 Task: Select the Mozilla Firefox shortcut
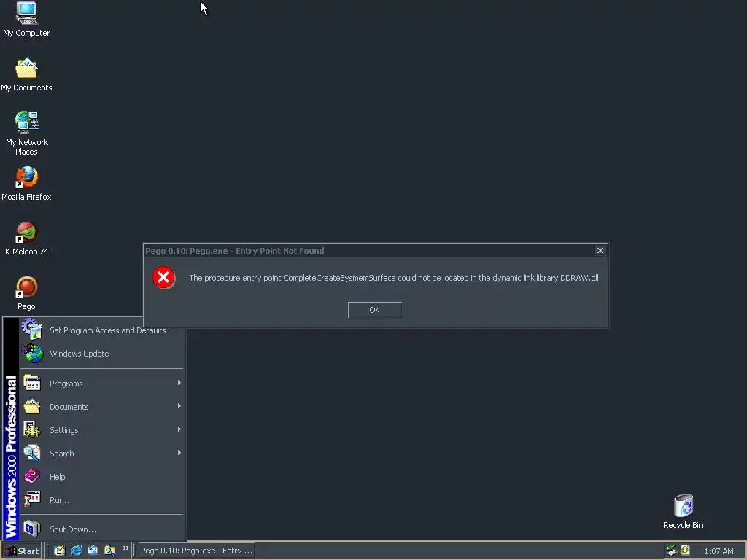[26, 184]
